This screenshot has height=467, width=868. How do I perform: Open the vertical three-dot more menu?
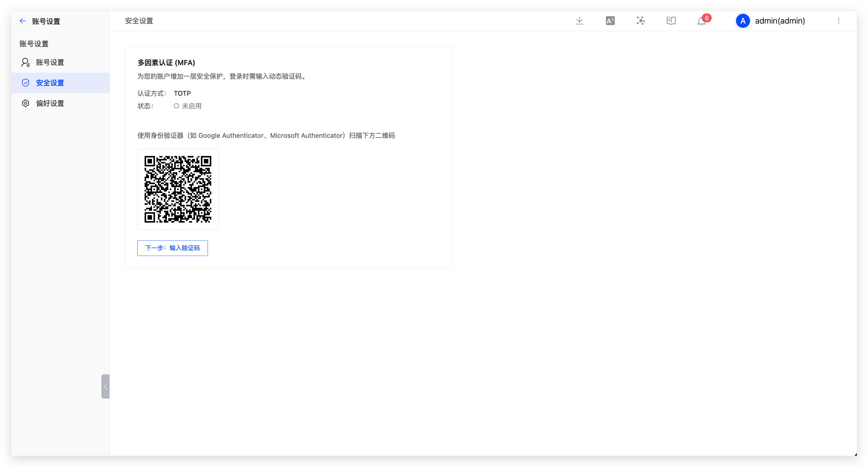838,21
